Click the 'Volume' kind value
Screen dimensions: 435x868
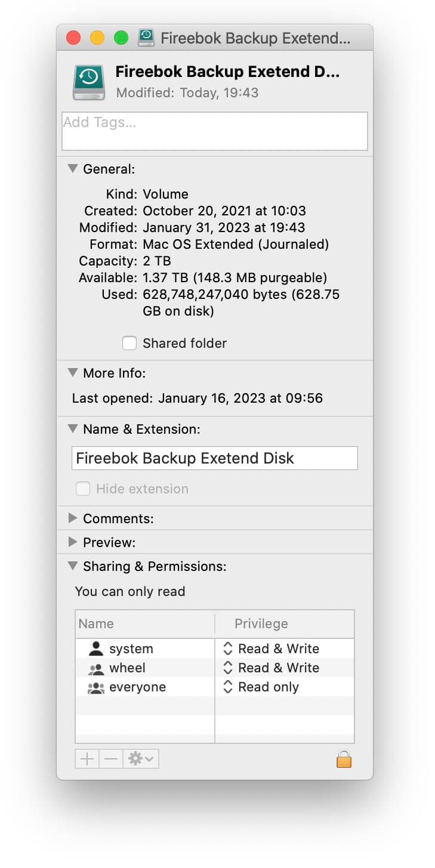pos(165,194)
